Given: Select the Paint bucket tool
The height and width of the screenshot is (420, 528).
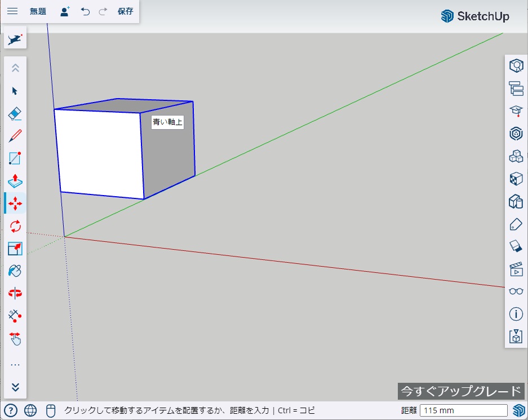Looking at the screenshot, I should [15, 271].
